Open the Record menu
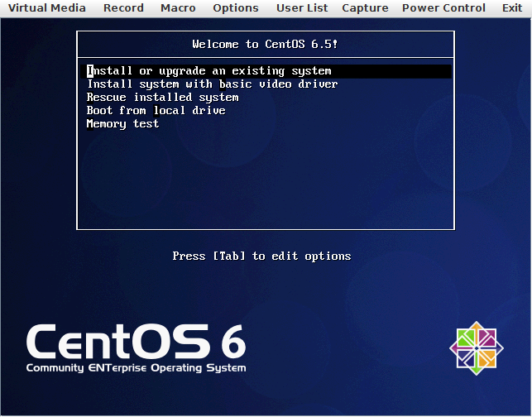Image resolution: width=532 pixels, height=417 pixels. [123, 8]
